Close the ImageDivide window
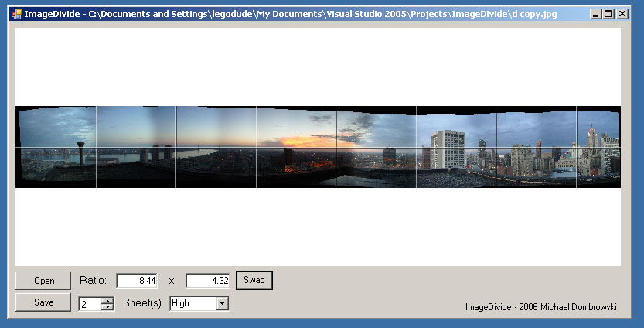The width and height of the screenshot is (644, 328). (x=622, y=14)
